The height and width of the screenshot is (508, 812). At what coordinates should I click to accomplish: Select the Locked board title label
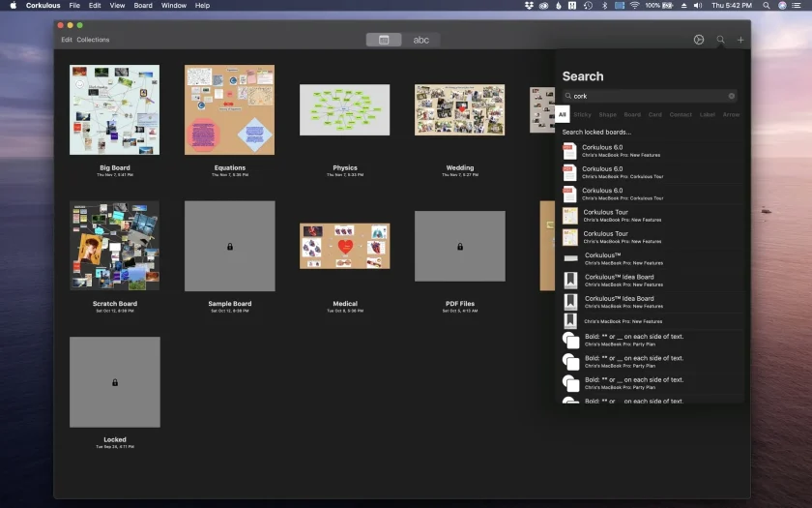[115, 439]
